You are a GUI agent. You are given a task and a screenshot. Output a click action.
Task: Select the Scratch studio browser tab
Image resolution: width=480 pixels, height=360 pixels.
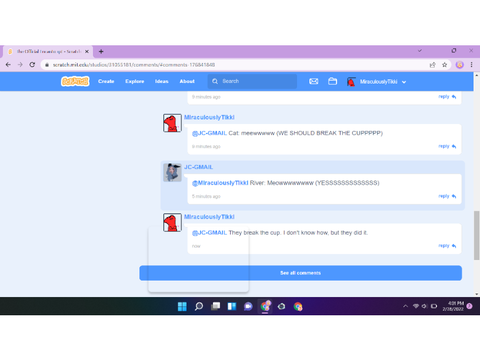(48, 51)
